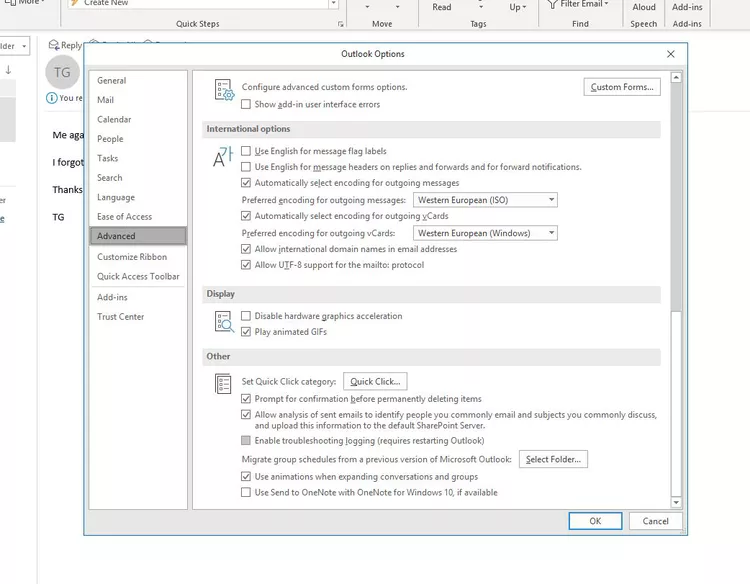Uncheck Play animated GIFs
Viewport: 750px width, 584px height.
(246, 331)
